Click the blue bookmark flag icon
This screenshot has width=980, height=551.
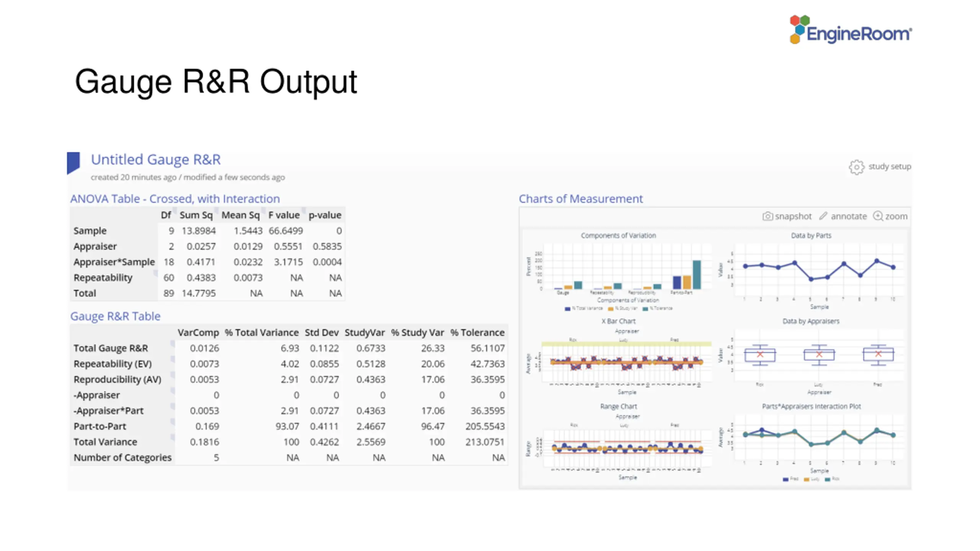[x=73, y=163]
